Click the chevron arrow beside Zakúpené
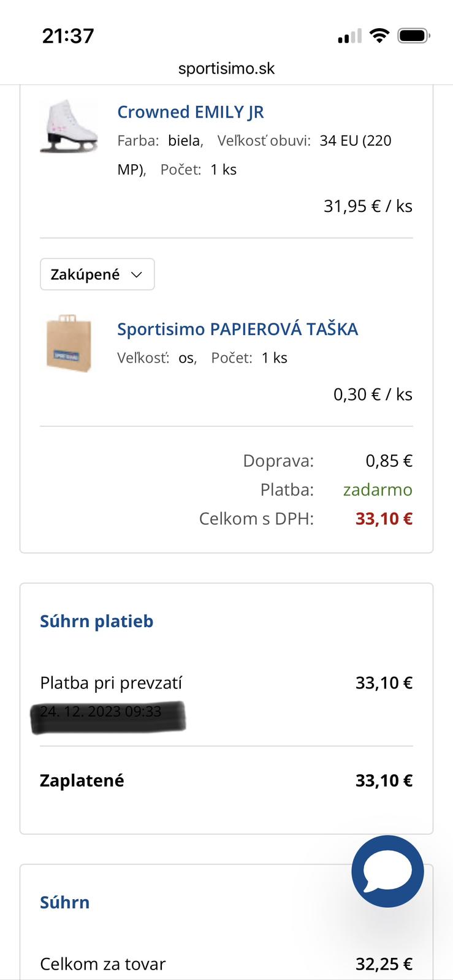Screen dimensions: 453x980 (137, 275)
